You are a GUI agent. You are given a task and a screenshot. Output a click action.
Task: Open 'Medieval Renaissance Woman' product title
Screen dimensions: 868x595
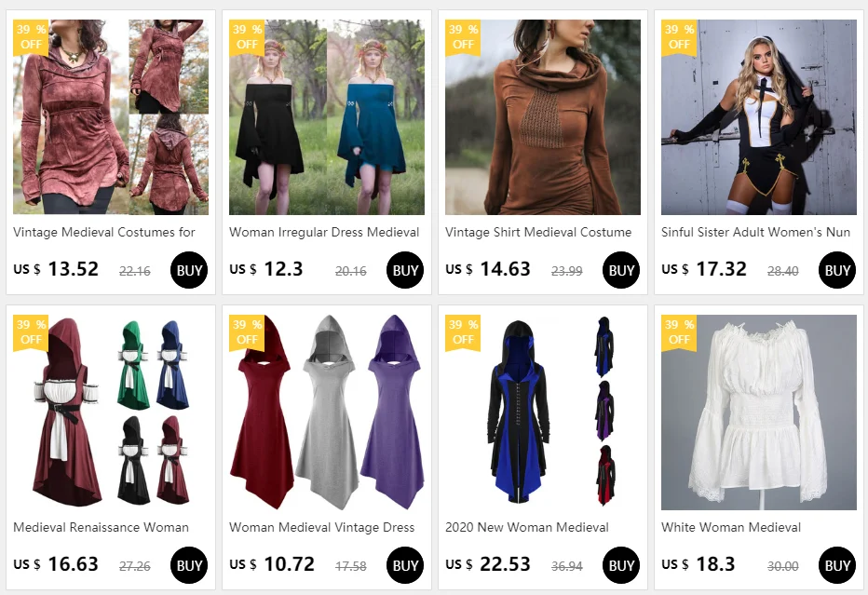101,527
